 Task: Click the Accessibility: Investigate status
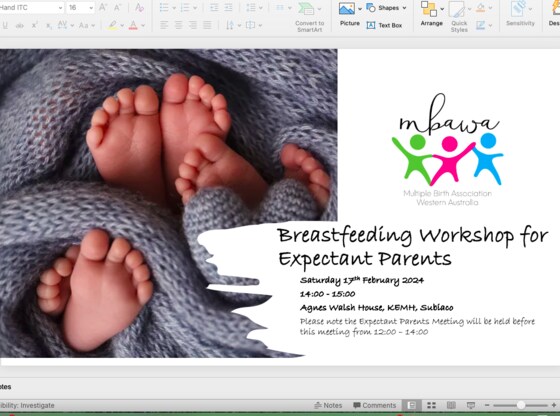pyautogui.click(x=27, y=405)
